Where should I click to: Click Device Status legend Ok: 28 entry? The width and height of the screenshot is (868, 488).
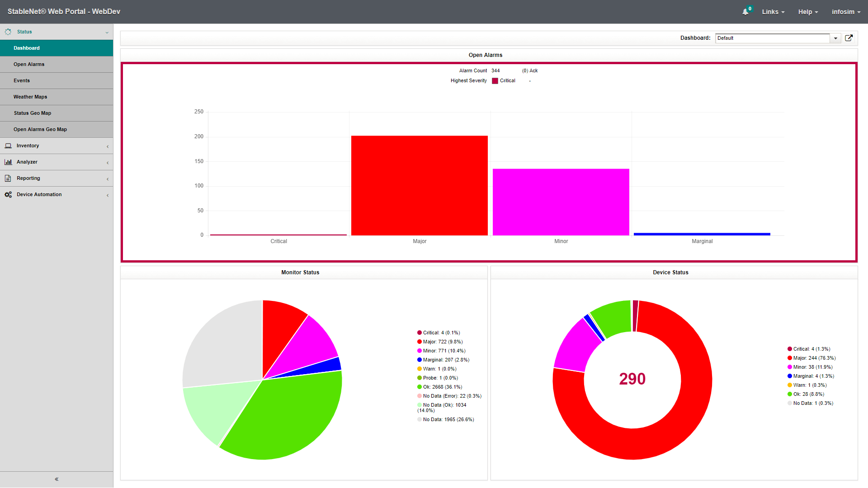click(806, 394)
